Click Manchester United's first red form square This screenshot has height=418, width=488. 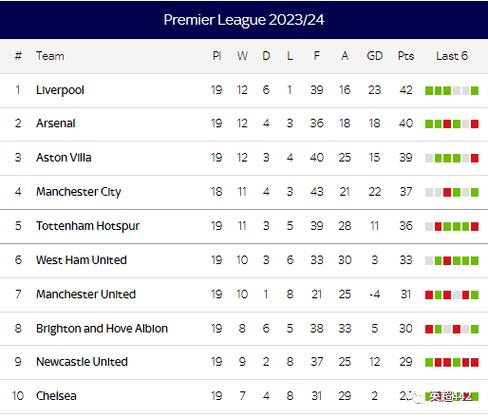[x=429, y=295]
